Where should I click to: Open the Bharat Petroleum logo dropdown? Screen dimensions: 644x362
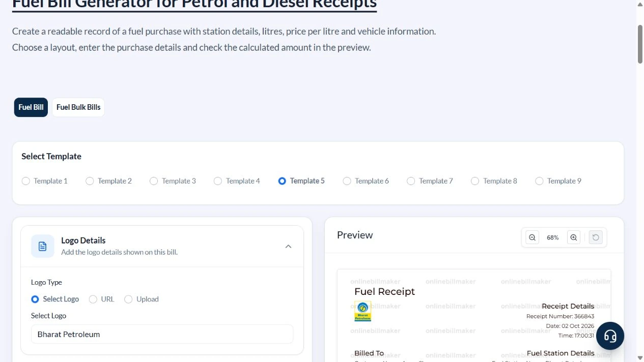tap(162, 334)
